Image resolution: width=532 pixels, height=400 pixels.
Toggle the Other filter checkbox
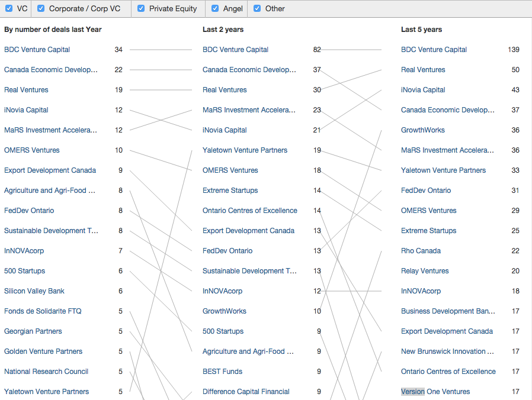coord(257,9)
